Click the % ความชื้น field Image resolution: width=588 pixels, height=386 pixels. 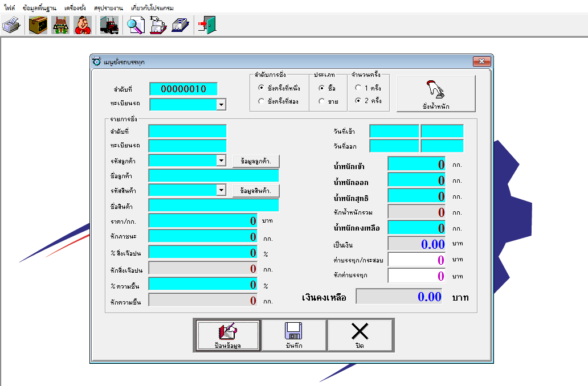203,284
